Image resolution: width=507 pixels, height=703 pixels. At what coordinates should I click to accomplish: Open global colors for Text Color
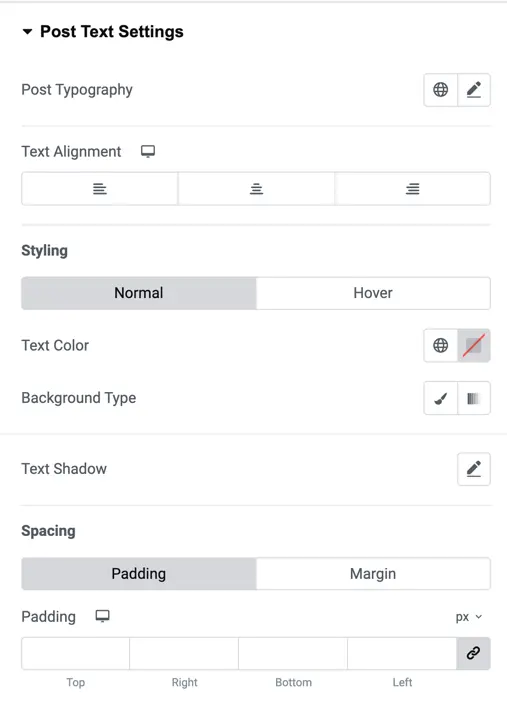(441, 345)
